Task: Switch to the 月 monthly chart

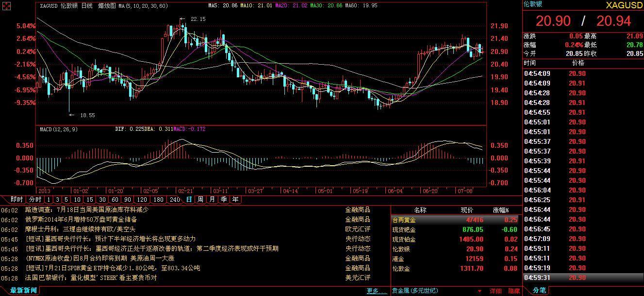Action: (x=212, y=199)
